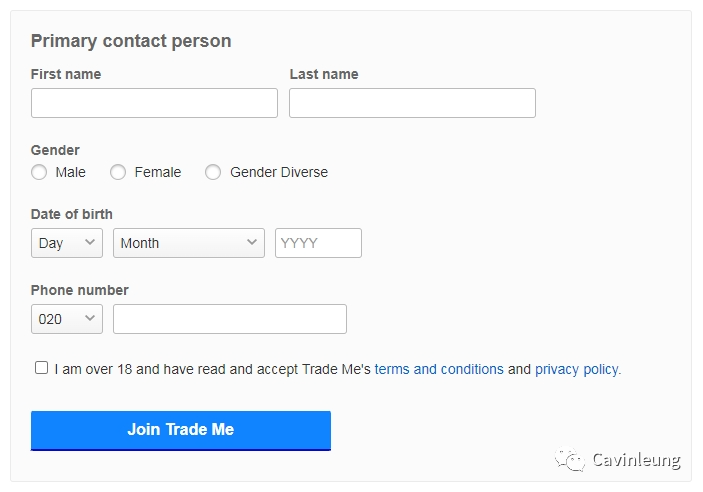
Task: Tick the over 18 acceptance checkbox
Action: click(41, 368)
